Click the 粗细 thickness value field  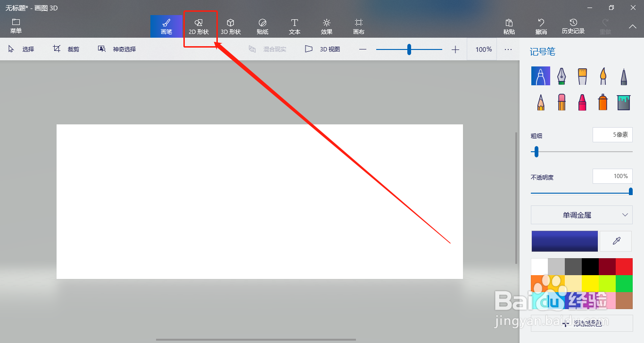612,135
